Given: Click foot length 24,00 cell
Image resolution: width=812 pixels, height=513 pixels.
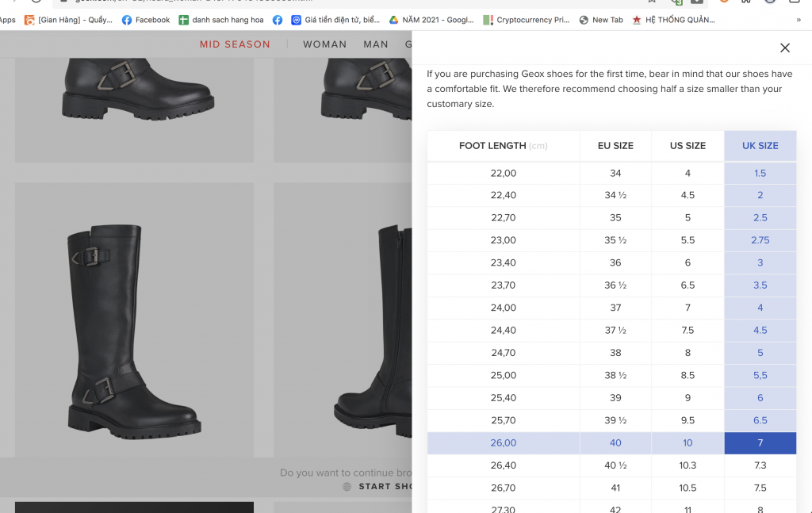Looking at the screenshot, I should point(504,308).
